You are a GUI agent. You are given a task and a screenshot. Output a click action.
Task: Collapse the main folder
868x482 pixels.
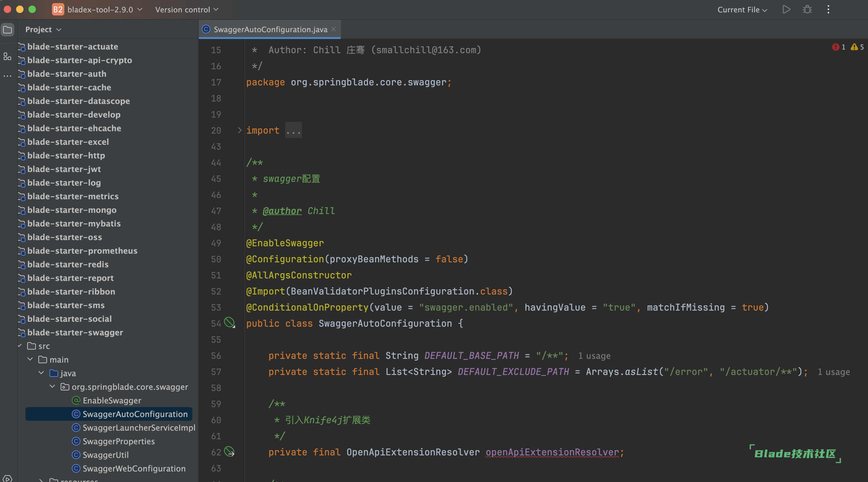(x=30, y=359)
